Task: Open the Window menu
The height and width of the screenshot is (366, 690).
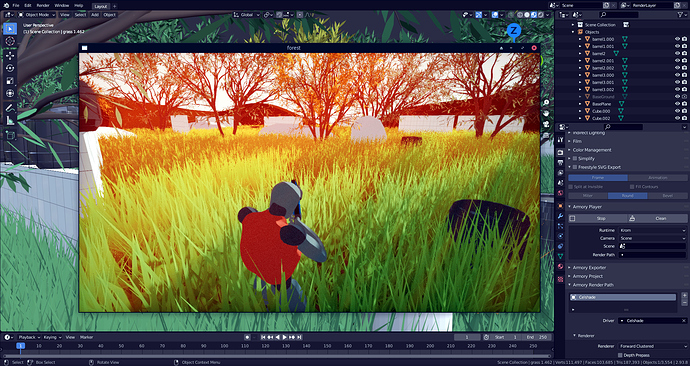Action: pos(62,6)
